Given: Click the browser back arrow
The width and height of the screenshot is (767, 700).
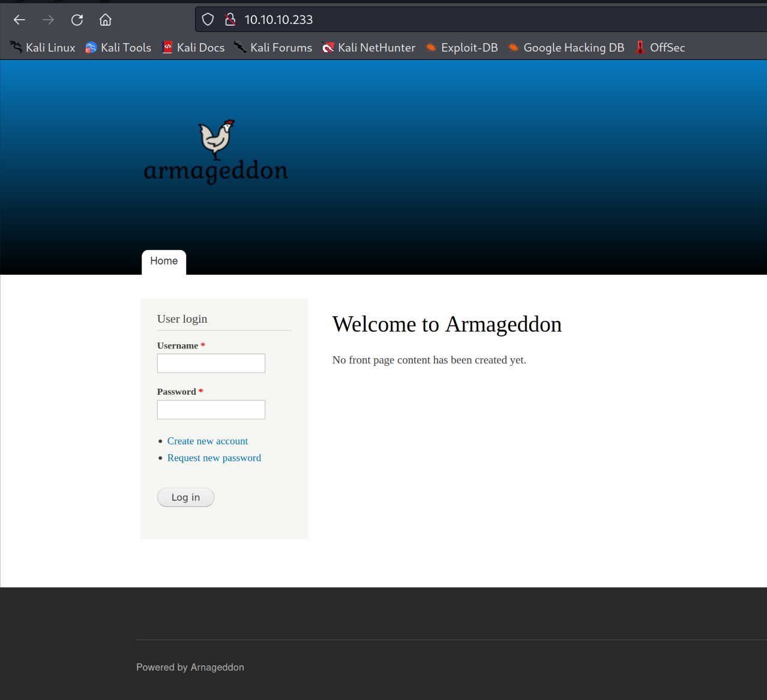Looking at the screenshot, I should [x=19, y=20].
